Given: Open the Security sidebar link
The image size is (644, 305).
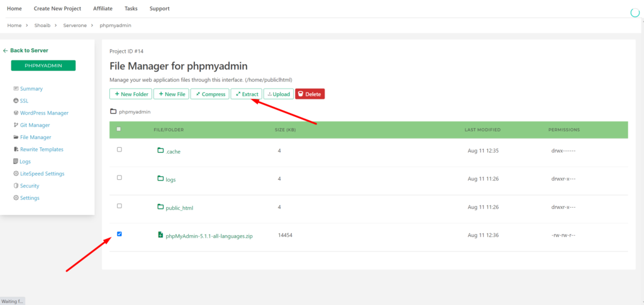Looking at the screenshot, I should click(x=30, y=186).
